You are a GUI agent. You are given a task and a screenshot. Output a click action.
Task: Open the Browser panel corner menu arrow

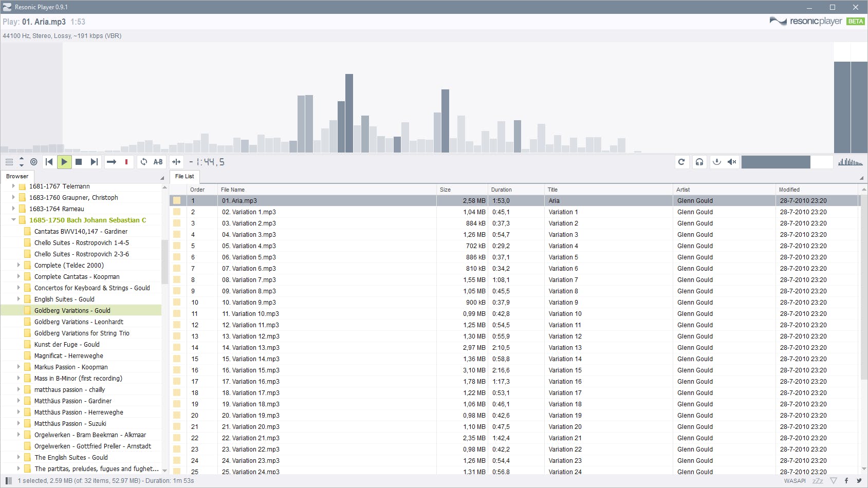click(x=162, y=178)
